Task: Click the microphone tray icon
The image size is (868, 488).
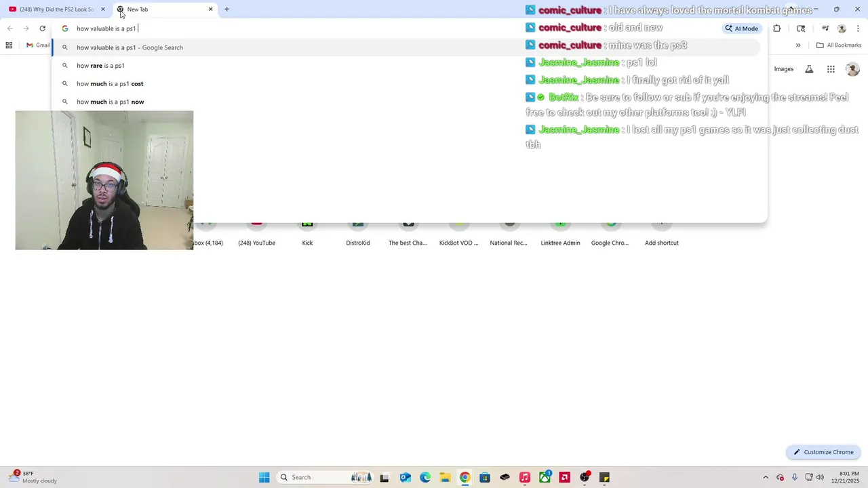Action: point(795,477)
